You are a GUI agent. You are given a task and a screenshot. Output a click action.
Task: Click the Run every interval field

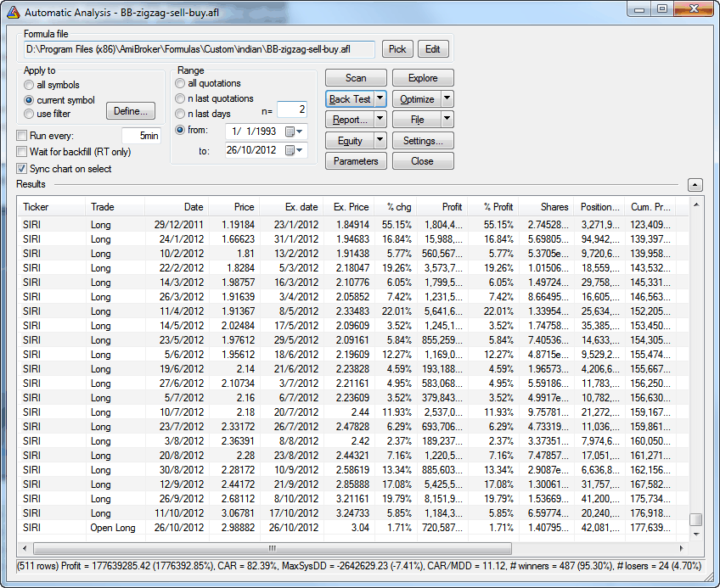(142, 136)
